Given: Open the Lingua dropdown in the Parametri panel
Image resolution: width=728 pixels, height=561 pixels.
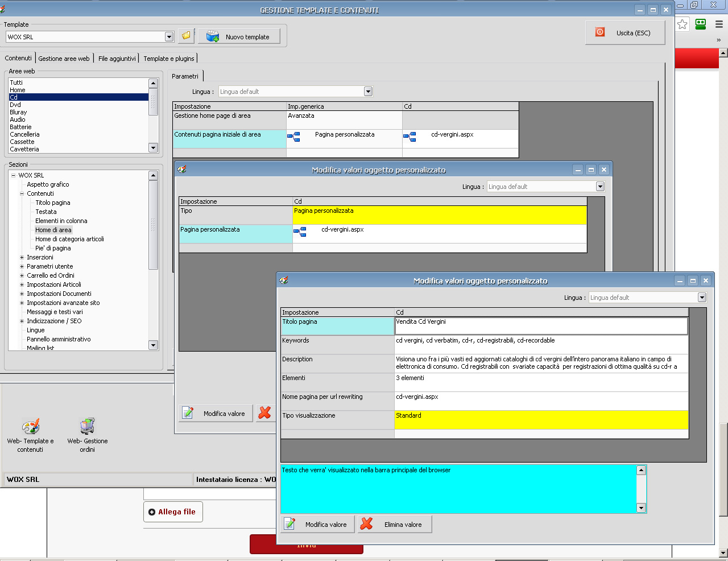Looking at the screenshot, I should (368, 92).
